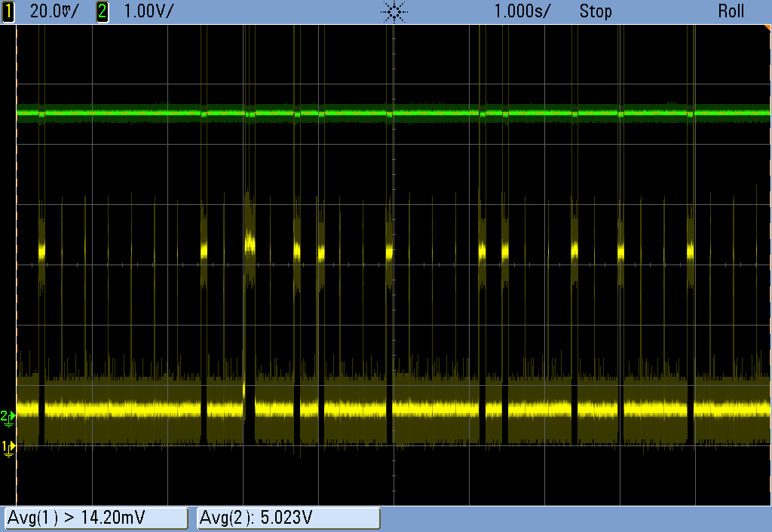Click the channel 2 green indicator badge
The image size is (772, 532).
(103, 11)
